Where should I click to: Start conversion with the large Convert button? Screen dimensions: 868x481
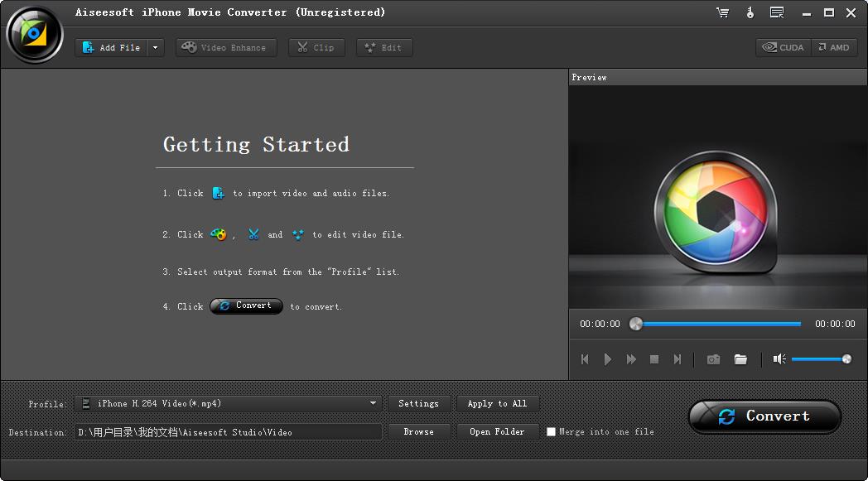tap(764, 416)
